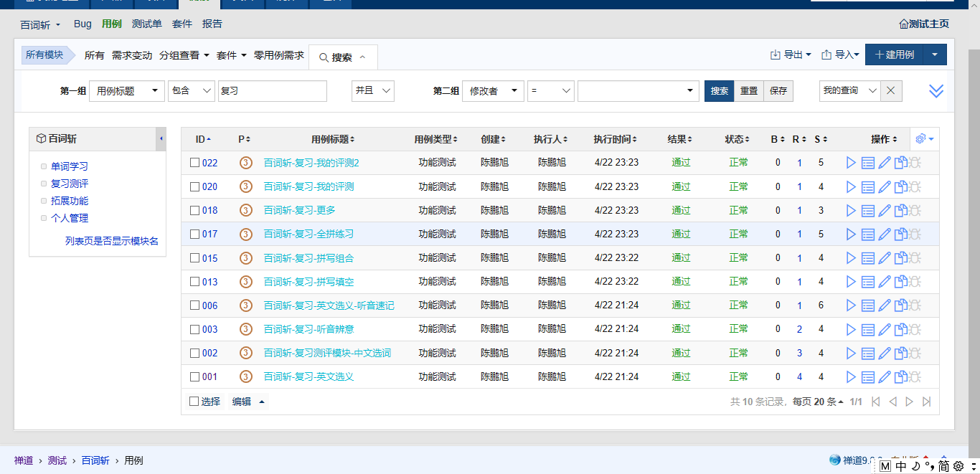This screenshot has width=980, height=474.
Task: Run test case 017 with play icon
Action: click(x=852, y=234)
